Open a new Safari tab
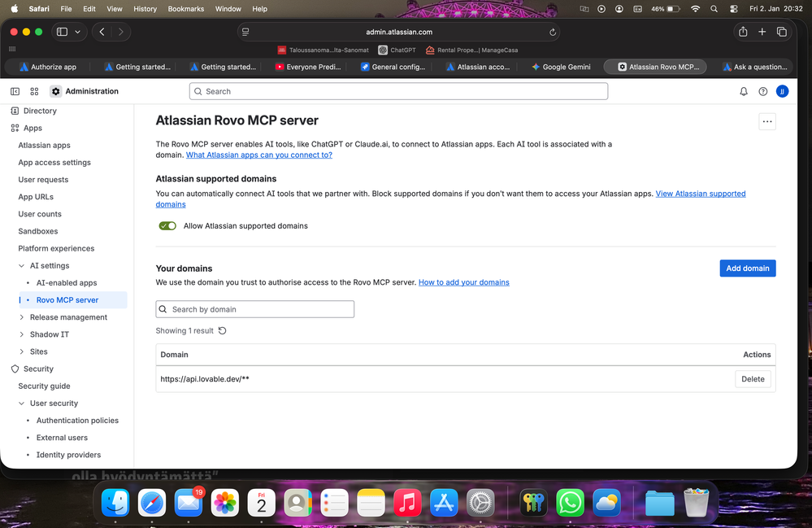The width and height of the screenshot is (812, 528). [762, 32]
